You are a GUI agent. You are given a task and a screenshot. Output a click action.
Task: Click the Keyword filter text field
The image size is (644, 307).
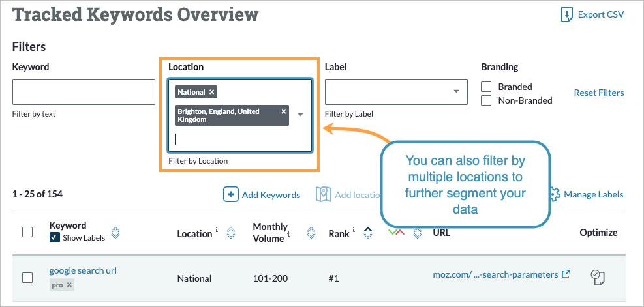tap(84, 92)
